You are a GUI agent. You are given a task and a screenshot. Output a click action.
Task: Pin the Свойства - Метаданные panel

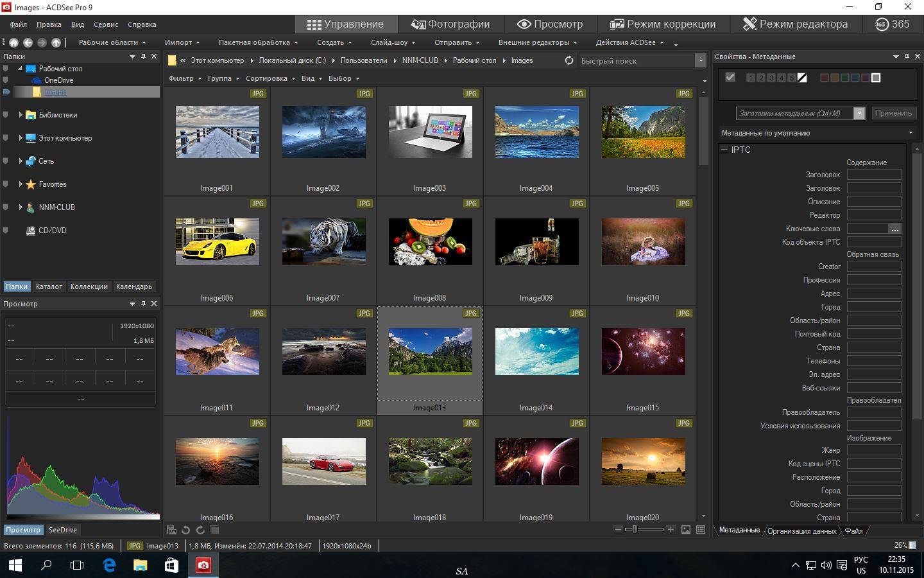(907, 57)
